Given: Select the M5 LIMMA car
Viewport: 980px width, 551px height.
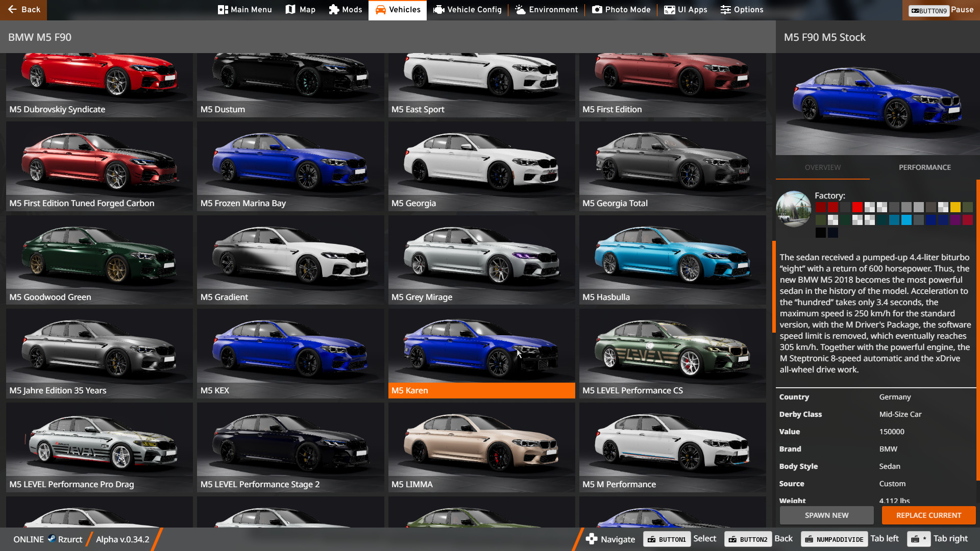Looking at the screenshot, I should [481, 447].
